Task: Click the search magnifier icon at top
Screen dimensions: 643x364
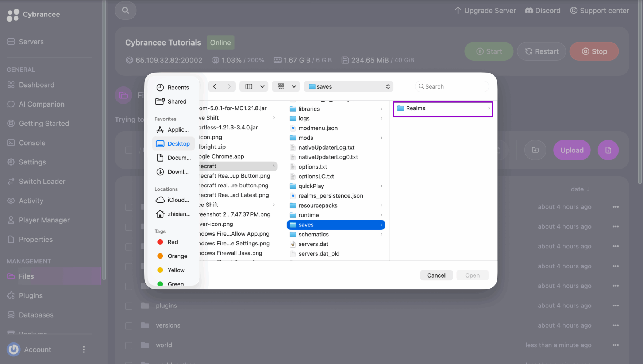Action: pos(126,11)
